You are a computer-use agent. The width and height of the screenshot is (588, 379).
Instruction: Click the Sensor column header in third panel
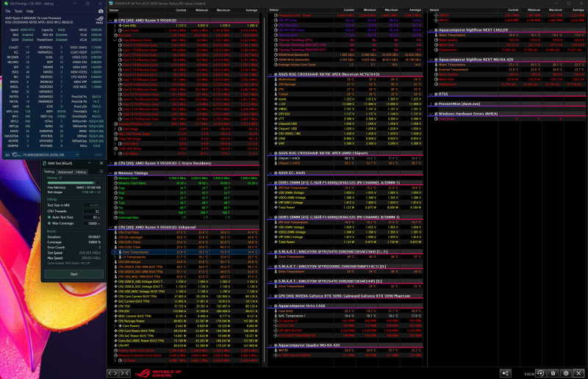434,10
